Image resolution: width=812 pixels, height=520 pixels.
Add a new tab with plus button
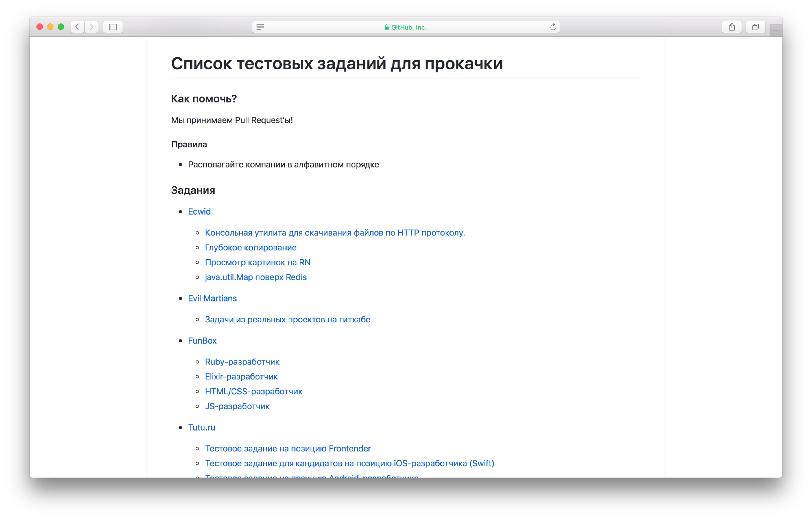pyautogui.click(x=776, y=30)
